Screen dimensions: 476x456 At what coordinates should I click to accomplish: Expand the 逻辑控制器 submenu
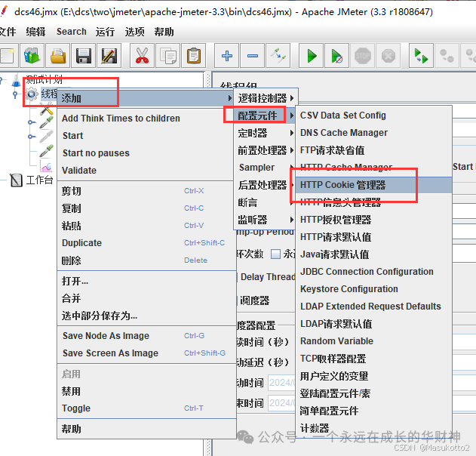pos(266,98)
